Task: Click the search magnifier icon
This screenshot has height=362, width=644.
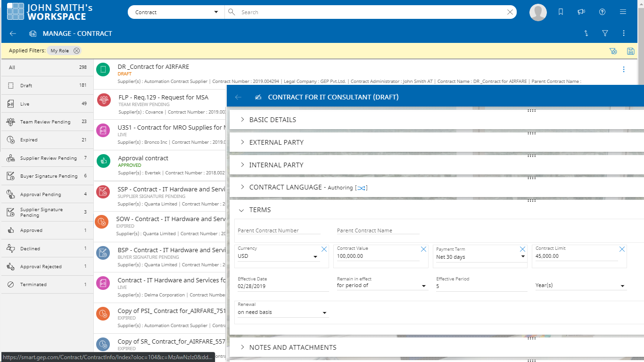Action: 231,12
